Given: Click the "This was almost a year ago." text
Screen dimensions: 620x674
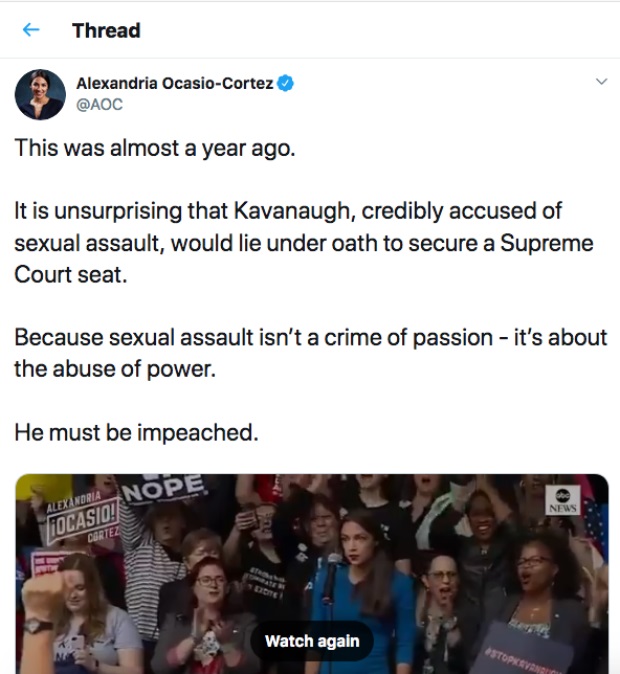Looking at the screenshot, I should [155, 148].
